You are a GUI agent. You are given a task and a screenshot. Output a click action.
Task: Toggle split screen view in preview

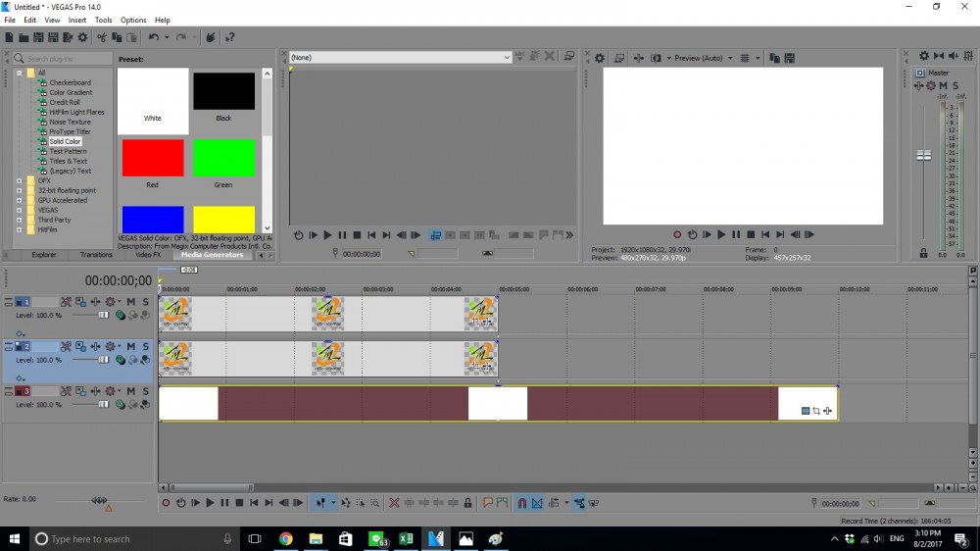[x=656, y=58]
